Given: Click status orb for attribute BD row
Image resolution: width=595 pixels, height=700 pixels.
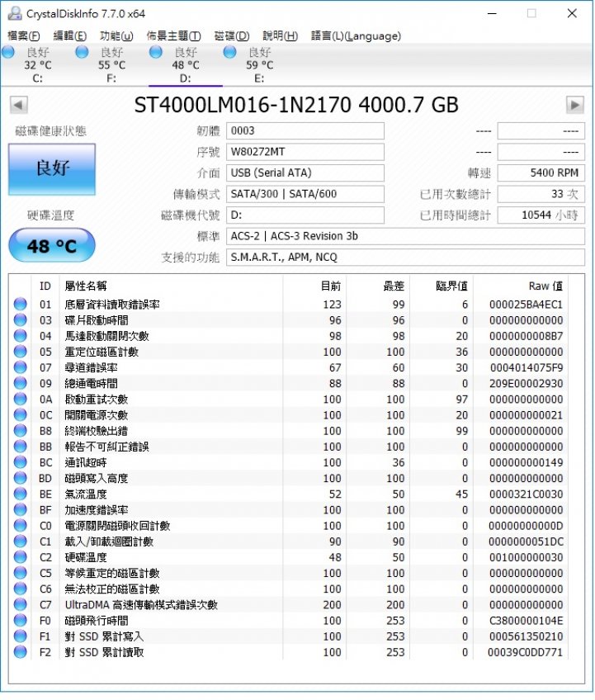Looking at the screenshot, I should tap(20, 478).
